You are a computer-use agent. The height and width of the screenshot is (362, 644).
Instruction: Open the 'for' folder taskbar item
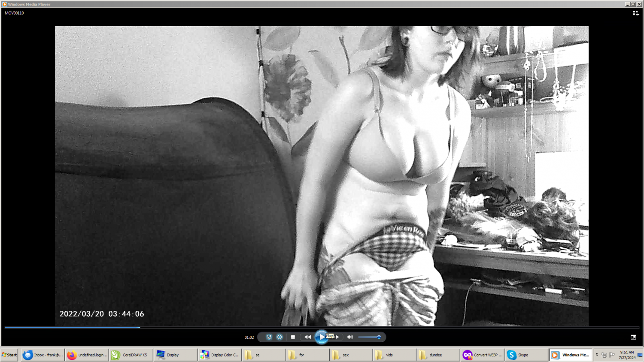tap(307, 355)
